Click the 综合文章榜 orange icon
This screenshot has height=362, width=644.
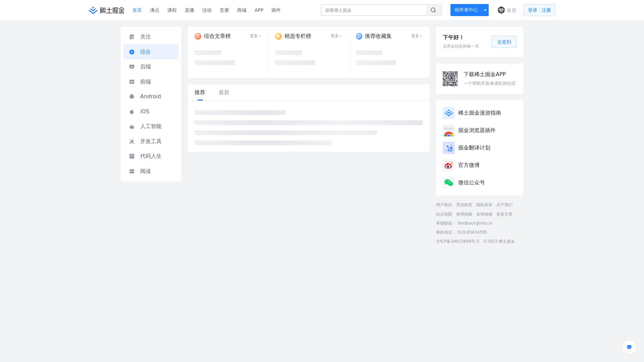198,36
